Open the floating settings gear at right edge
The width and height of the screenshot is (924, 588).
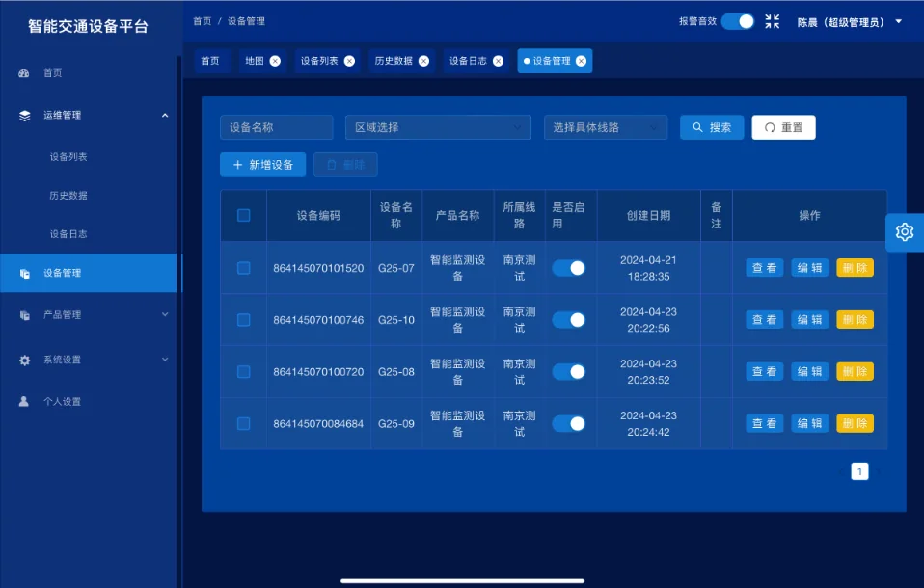(905, 232)
